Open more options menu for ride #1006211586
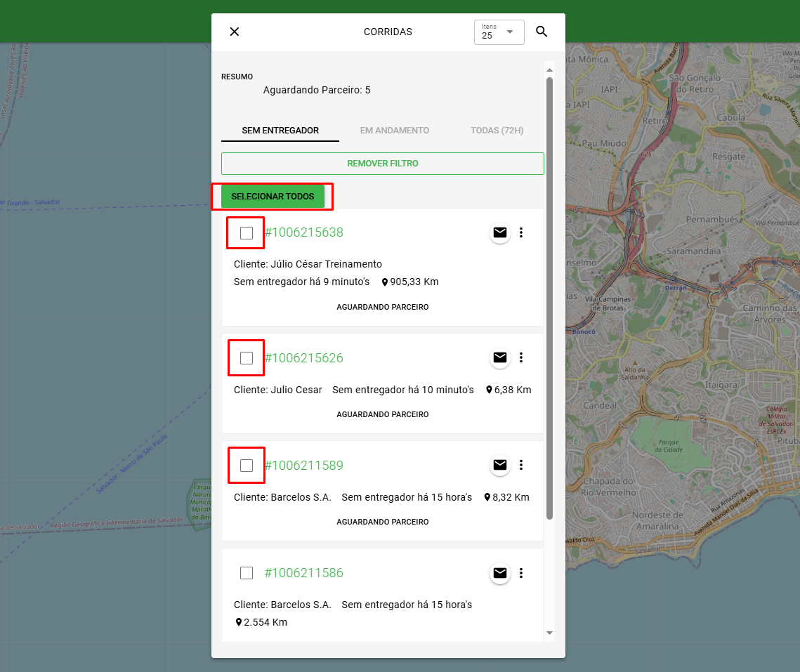The width and height of the screenshot is (800, 672). point(521,573)
